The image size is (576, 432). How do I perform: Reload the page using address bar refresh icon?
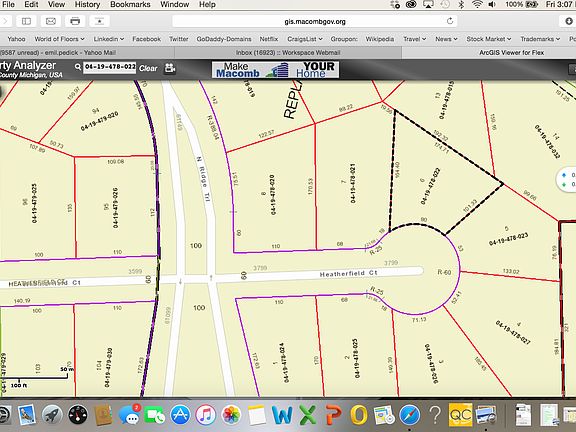pyautogui.click(x=450, y=21)
